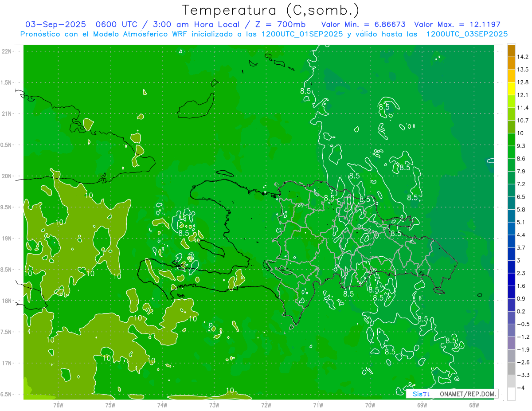Click the "68W" longitude axis label
Image resolution: width=532 pixels, height=411 pixels.
[473, 405]
